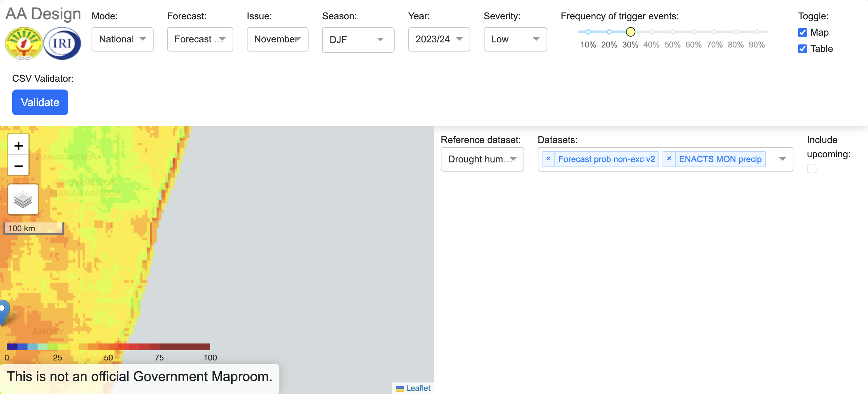This screenshot has height=394, width=868.
Task: Zoom out of the map
Action: (x=18, y=166)
